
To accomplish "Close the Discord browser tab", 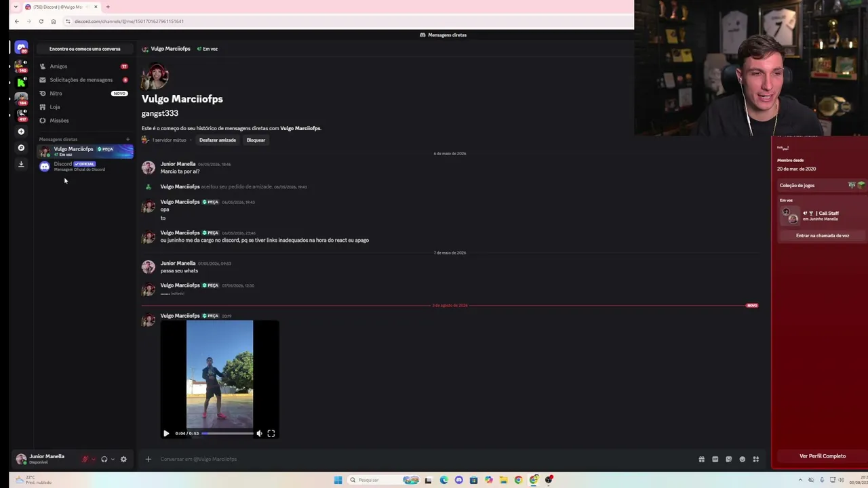I will point(96,7).
